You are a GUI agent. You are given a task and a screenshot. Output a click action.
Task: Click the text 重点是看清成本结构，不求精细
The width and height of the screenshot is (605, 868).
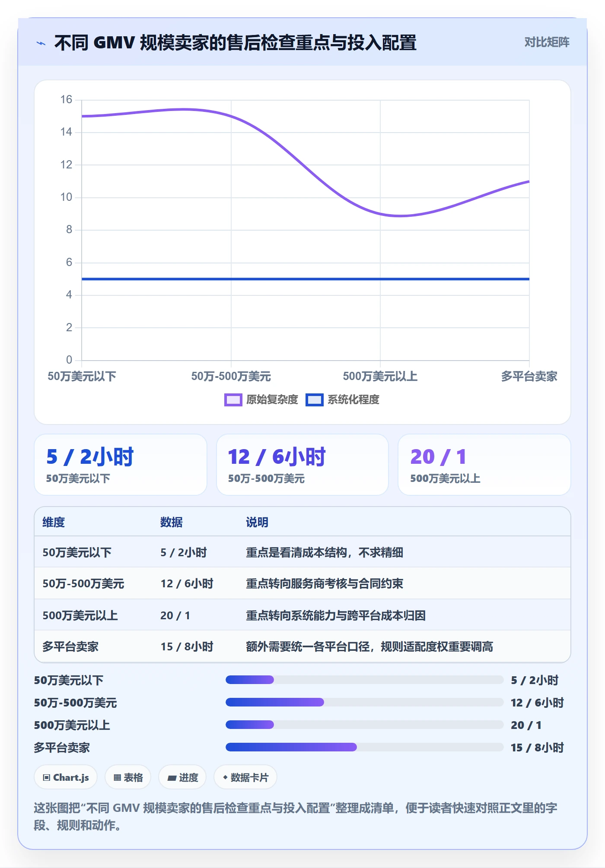[325, 552]
